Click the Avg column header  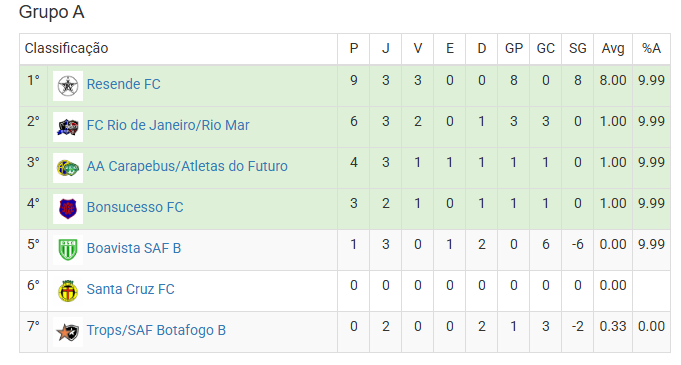click(613, 49)
